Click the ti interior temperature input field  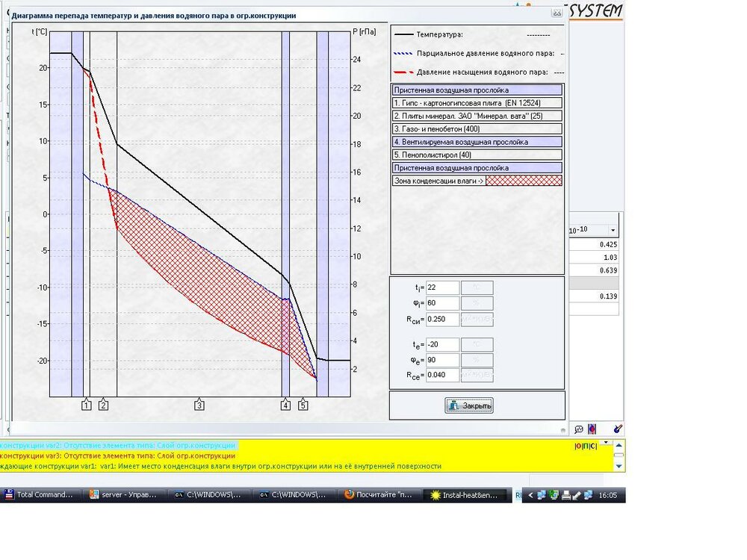[442, 288]
